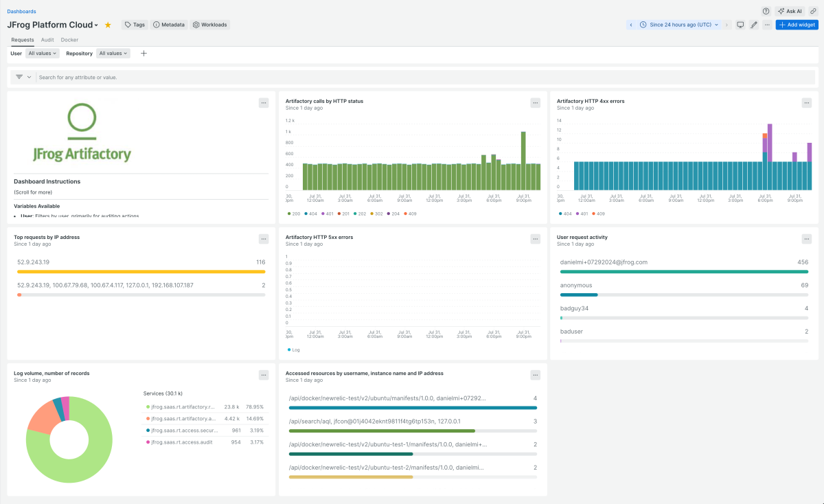The image size is (824, 504).
Task: Select the /api/search/aql accessed resource row
Action: point(413,425)
